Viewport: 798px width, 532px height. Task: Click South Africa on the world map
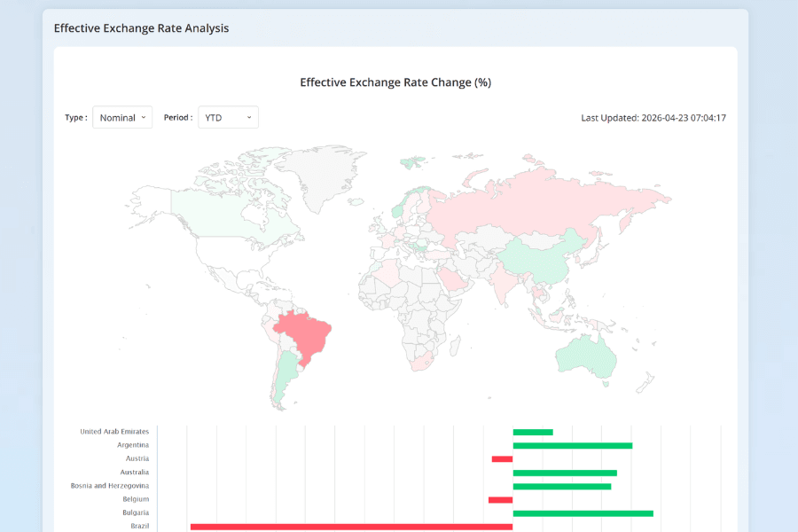click(421, 363)
